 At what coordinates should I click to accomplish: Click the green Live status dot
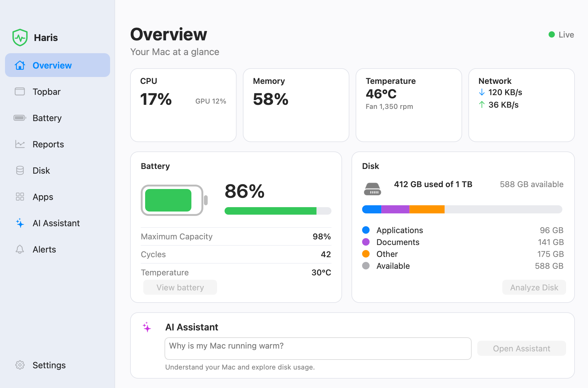552,34
